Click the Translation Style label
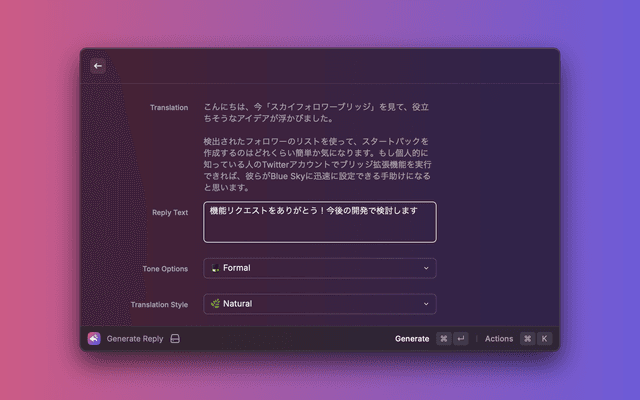Screen dimensions: 640x400 click(x=159, y=305)
